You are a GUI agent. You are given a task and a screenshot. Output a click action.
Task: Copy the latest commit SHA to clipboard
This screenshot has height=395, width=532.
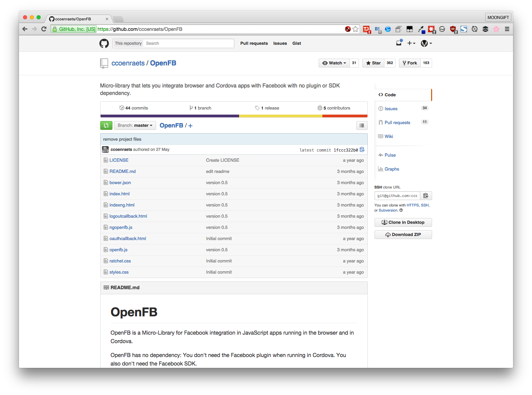pyautogui.click(x=362, y=150)
